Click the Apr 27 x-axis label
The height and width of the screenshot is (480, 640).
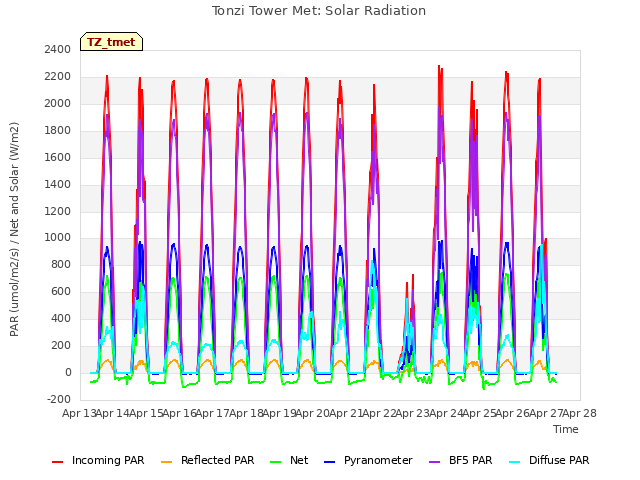tap(546, 413)
